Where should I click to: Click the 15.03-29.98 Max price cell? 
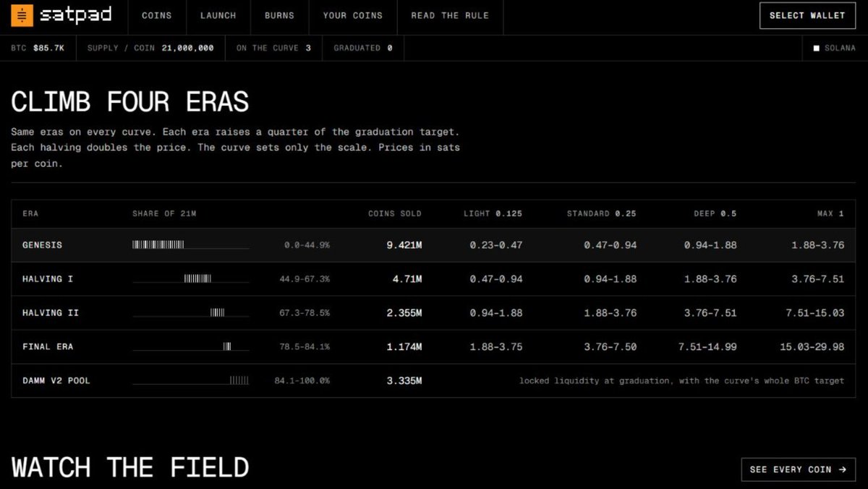pyautogui.click(x=812, y=347)
